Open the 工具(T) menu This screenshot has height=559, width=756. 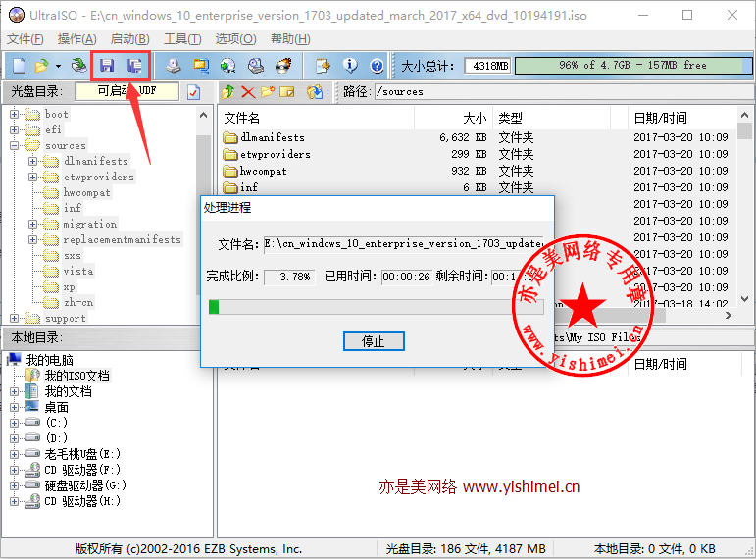pos(182,39)
